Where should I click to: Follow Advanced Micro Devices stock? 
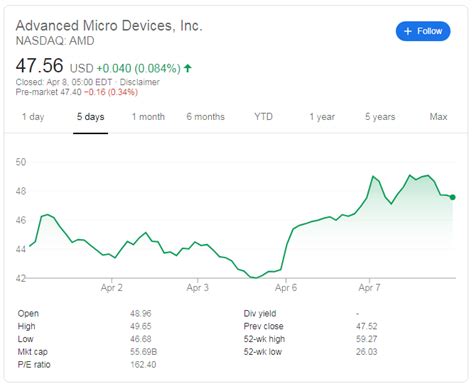coord(423,31)
